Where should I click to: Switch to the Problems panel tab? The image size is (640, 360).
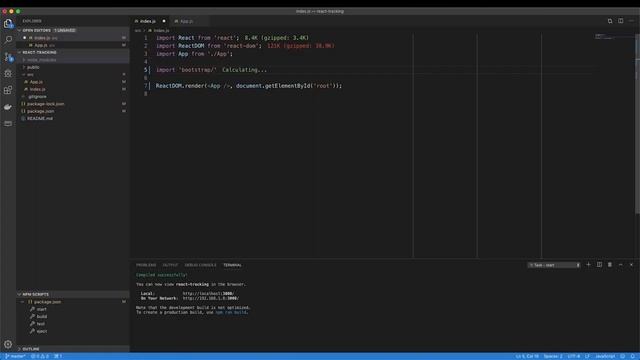(146, 265)
